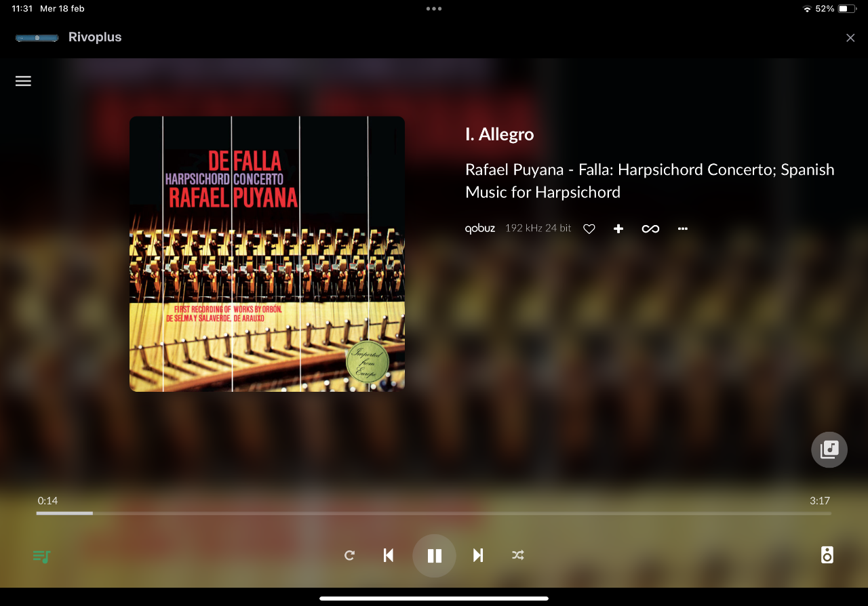Screen dimensions: 868x606
Task: Open the floating album view button
Action: tap(829, 449)
